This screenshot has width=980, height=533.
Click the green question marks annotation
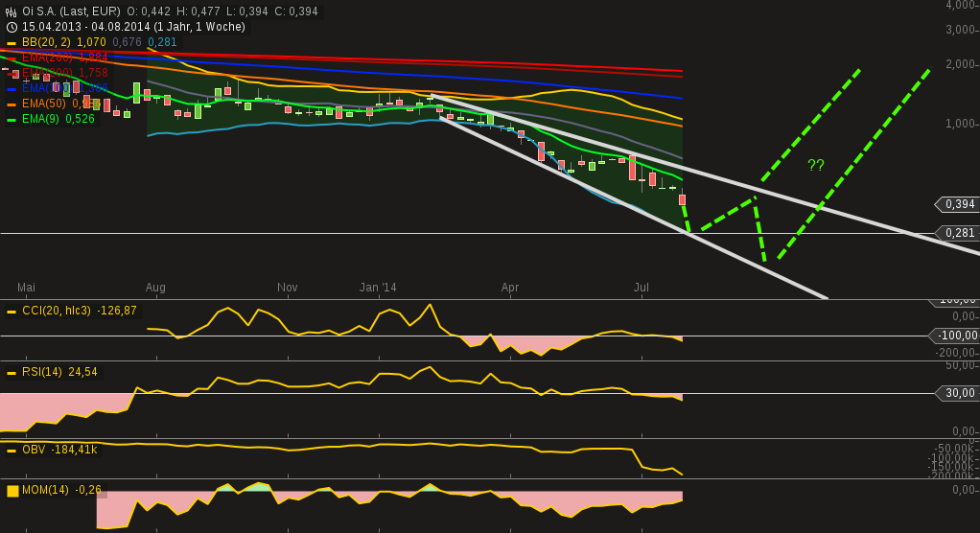click(x=816, y=165)
